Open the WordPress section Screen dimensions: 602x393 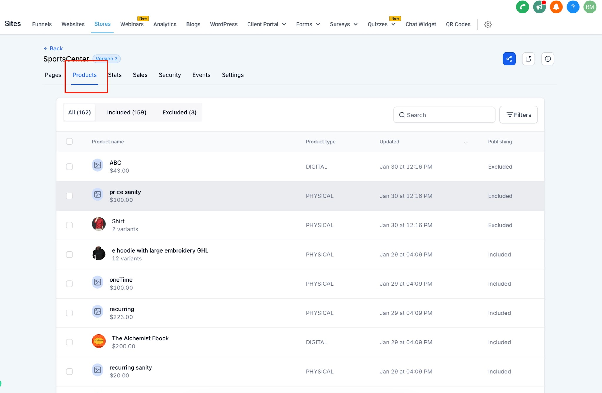(x=223, y=24)
